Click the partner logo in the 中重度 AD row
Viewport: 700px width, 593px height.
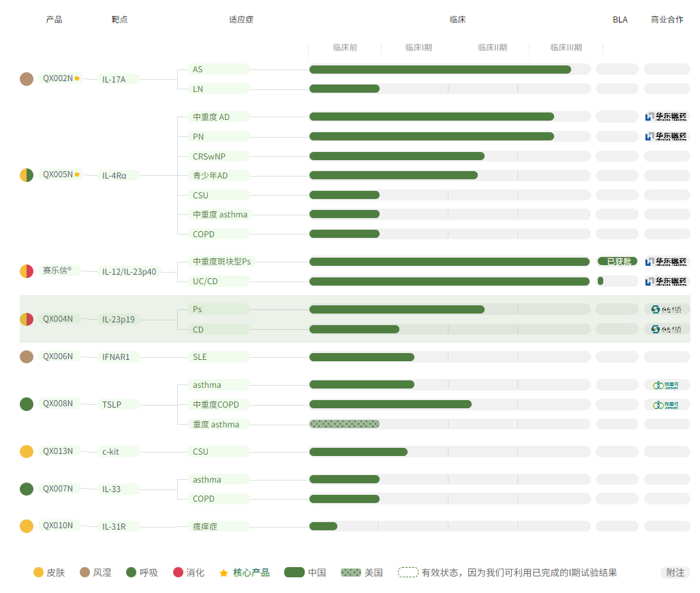coord(666,117)
